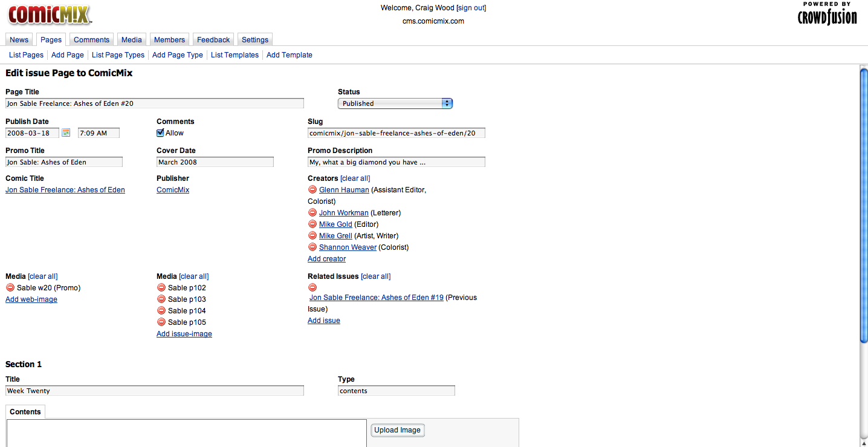Remove creator Mike Grell
Viewport: 868px width, 447px height.
point(313,236)
